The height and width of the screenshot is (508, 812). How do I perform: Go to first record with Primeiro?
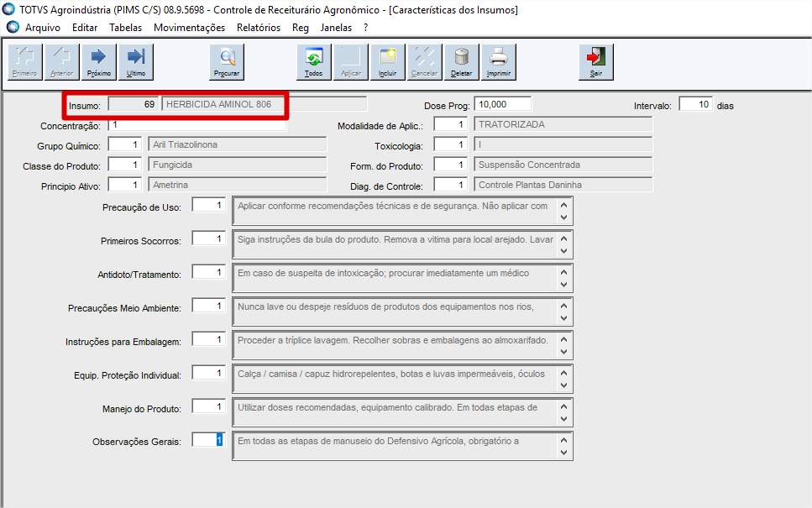pos(25,61)
